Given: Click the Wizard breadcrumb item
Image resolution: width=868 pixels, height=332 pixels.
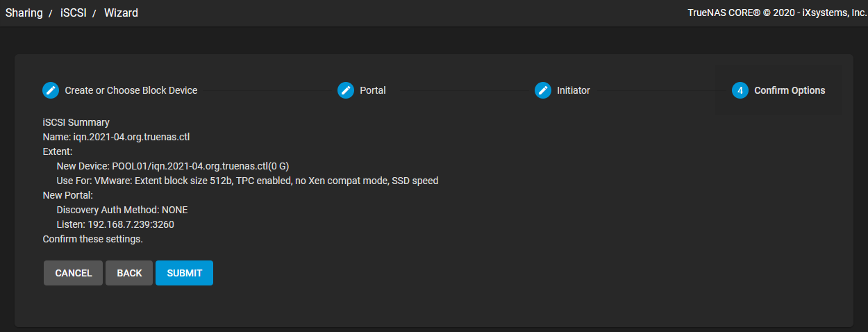Looking at the screenshot, I should pos(121,13).
